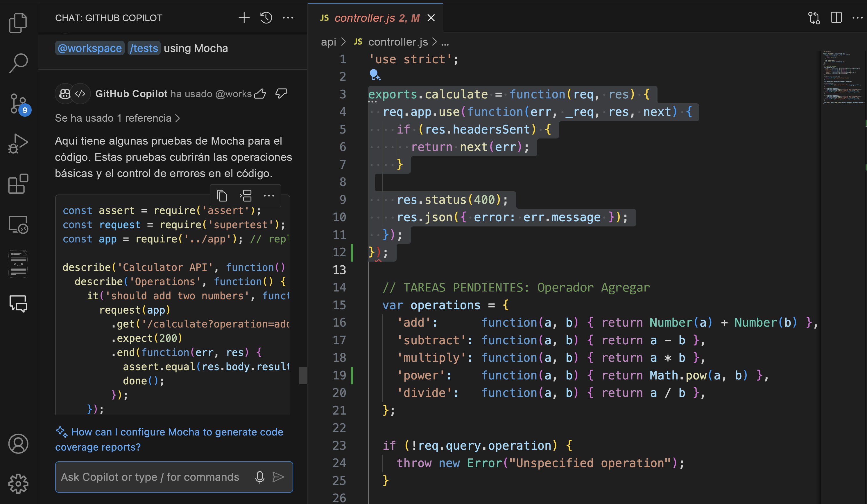Click the Copilot sparkle lightbulb in editor
This screenshot has width=867, height=504.
tap(374, 75)
